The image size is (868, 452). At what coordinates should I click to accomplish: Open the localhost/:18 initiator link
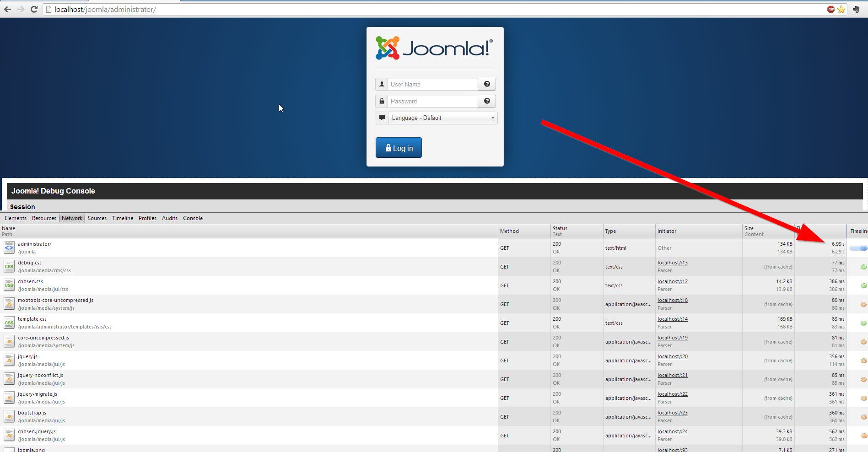673,300
